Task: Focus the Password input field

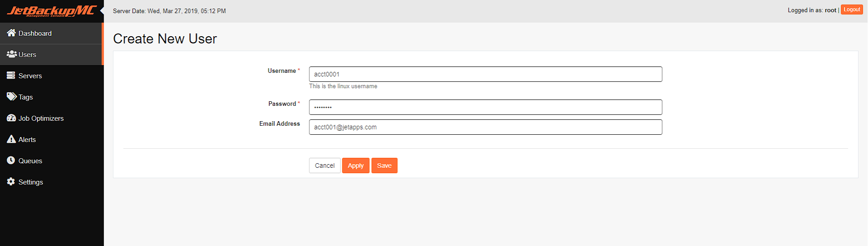Action: (486, 107)
